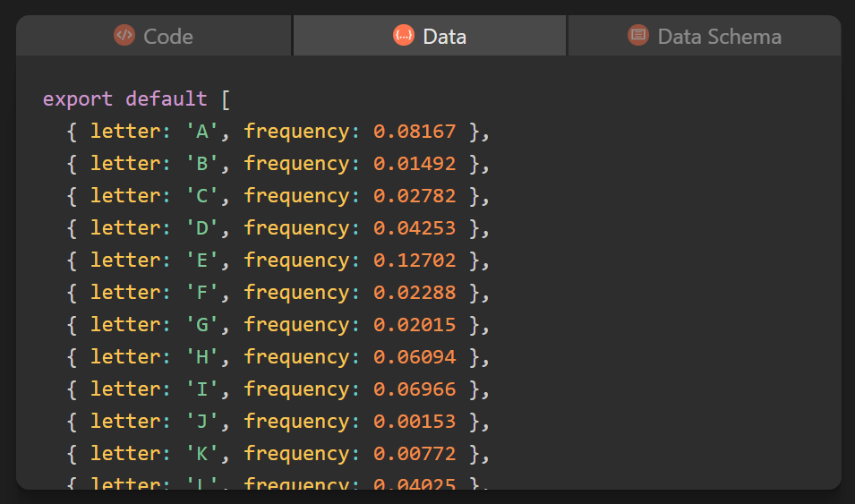The height and width of the screenshot is (504, 855).
Task: Click the Data tab braces icon
Action: (404, 36)
